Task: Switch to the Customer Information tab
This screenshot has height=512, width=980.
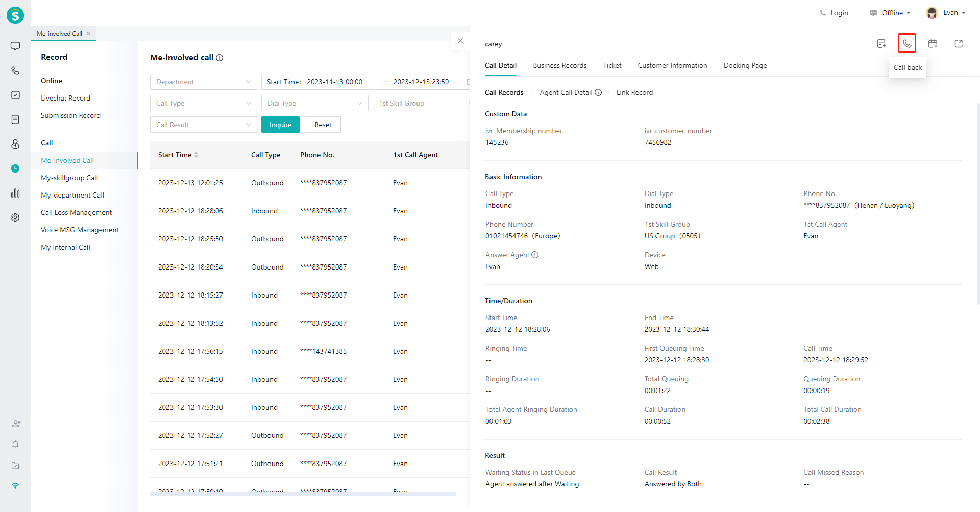Action: point(672,65)
